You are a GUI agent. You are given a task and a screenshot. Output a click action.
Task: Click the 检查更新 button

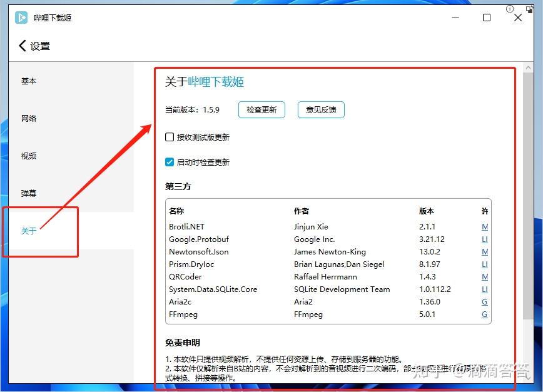coord(261,109)
